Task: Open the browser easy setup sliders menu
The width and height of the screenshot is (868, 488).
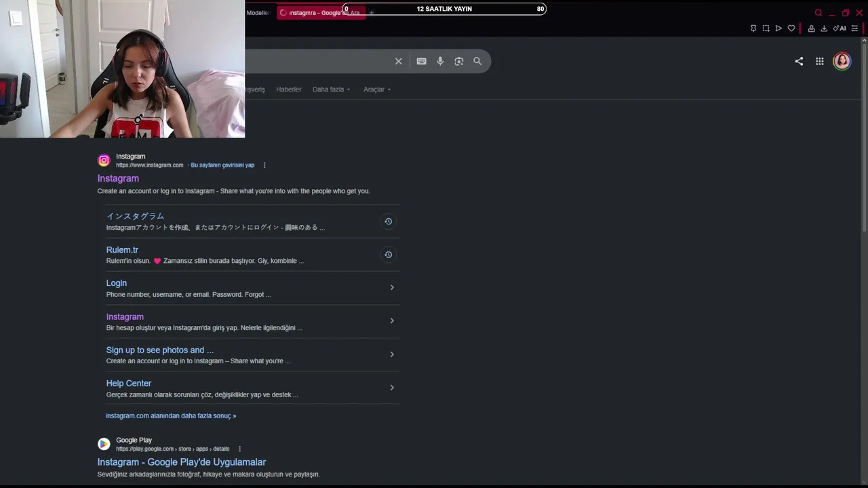Action: (854, 28)
